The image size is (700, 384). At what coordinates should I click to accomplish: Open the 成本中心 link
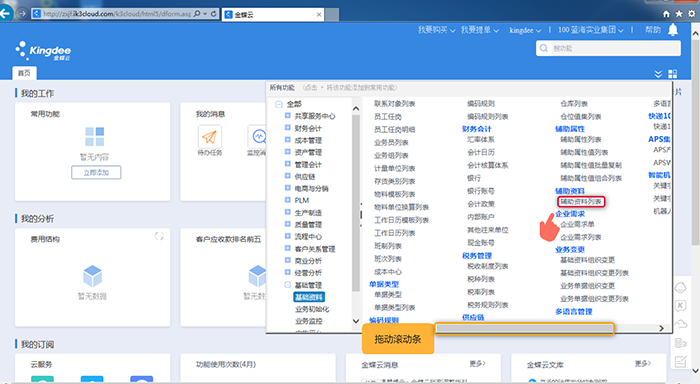point(388,271)
